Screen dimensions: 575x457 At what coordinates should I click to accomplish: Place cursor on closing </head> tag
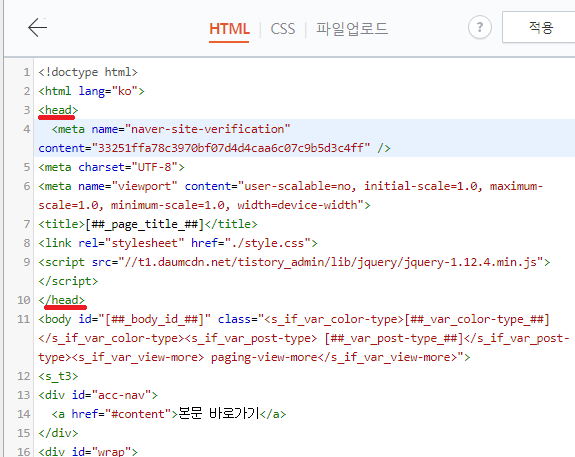pyautogui.click(x=62, y=300)
